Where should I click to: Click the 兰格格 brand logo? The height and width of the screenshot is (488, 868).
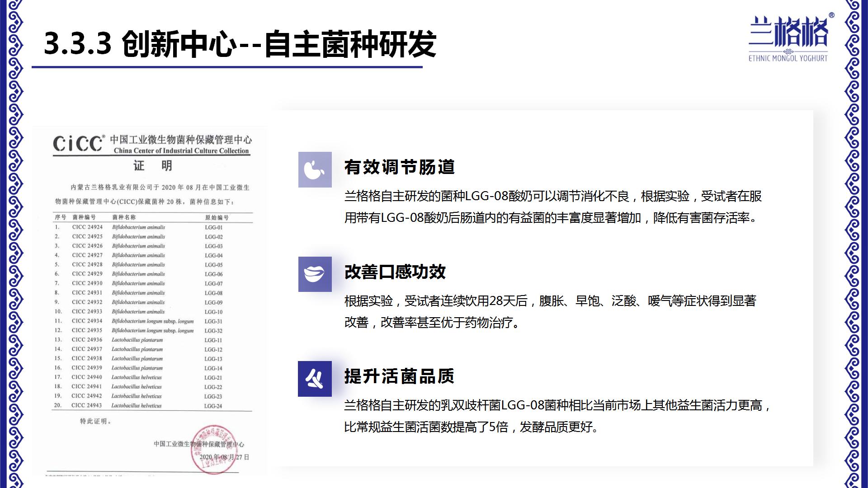pos(788,32)
